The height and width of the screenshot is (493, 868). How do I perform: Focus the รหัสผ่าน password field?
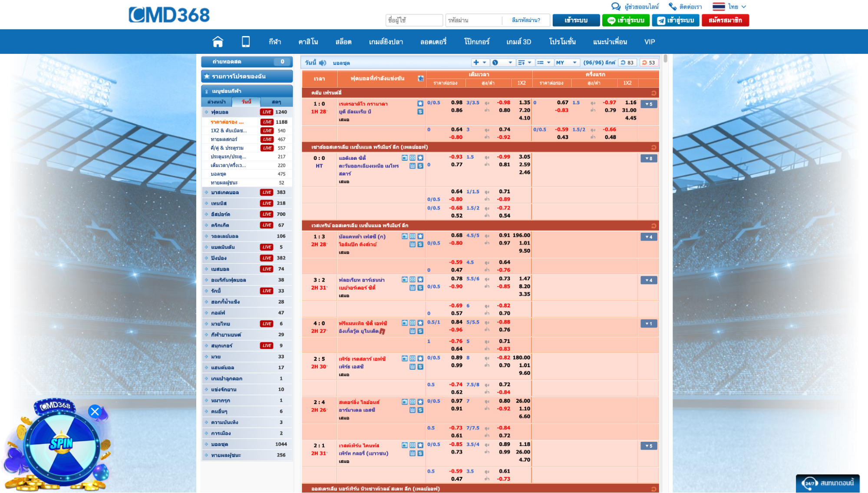473,20
